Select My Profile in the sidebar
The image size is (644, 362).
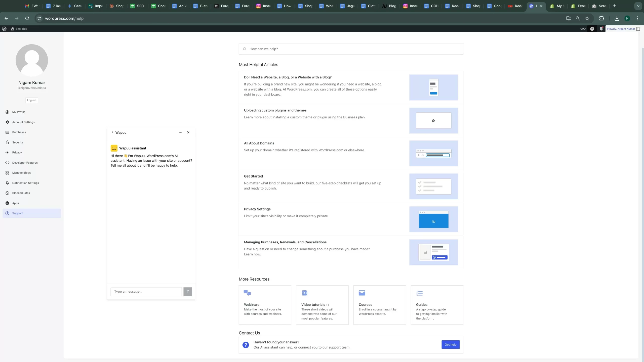[x=32, y=112]
